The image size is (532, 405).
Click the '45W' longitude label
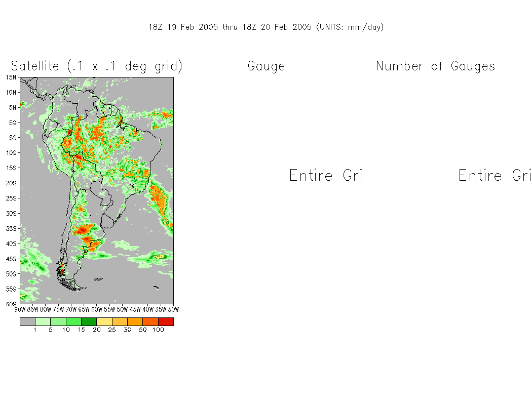135,309
